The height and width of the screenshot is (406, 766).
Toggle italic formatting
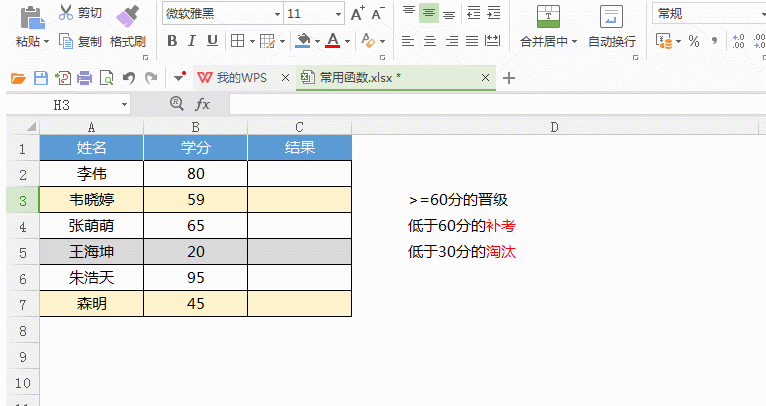[192, 41]
